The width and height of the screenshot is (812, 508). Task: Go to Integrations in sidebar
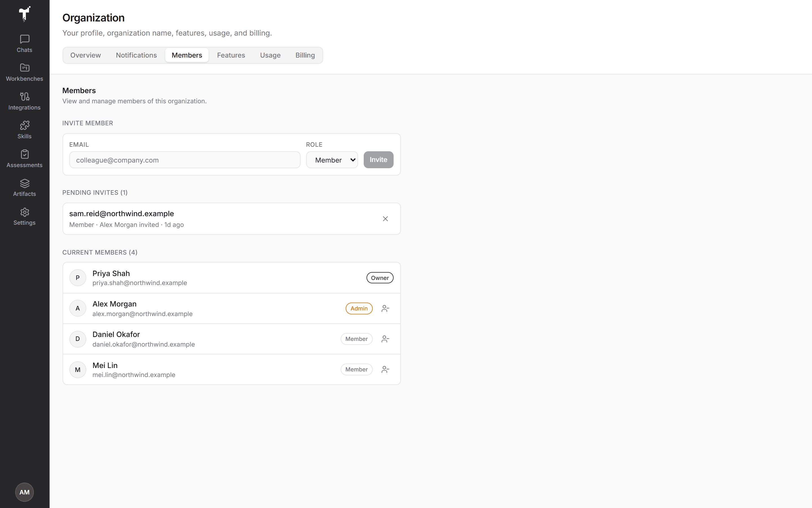[25, 102]
